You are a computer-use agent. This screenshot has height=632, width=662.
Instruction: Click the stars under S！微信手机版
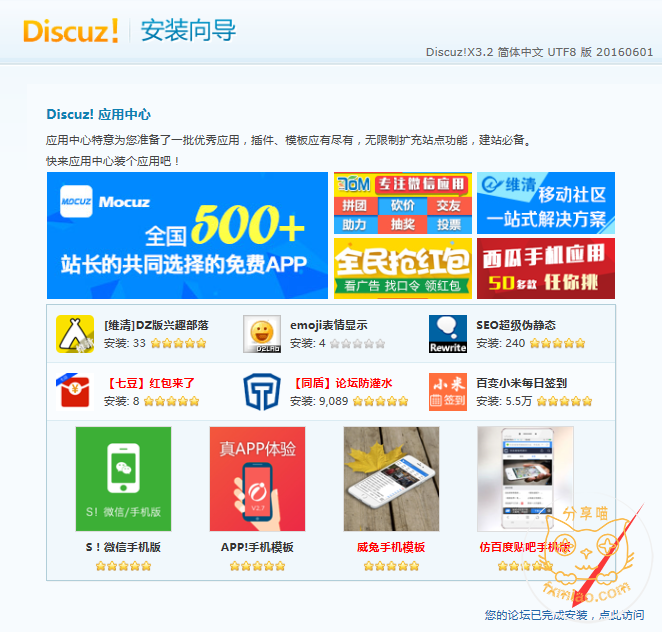coord(123,566)
